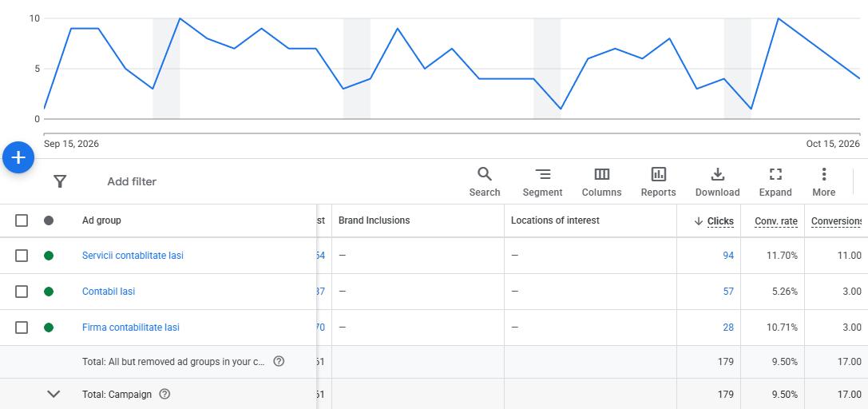
Task: Click the Brand Inclusions column header
Action: pos(375,220)
